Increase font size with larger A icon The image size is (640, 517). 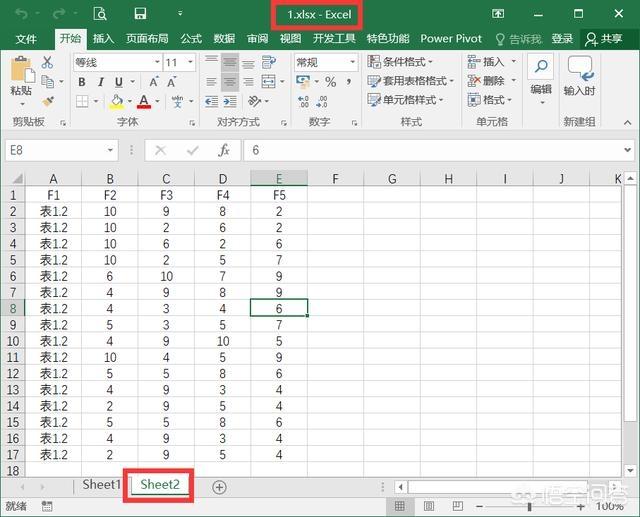click(153, 82)
